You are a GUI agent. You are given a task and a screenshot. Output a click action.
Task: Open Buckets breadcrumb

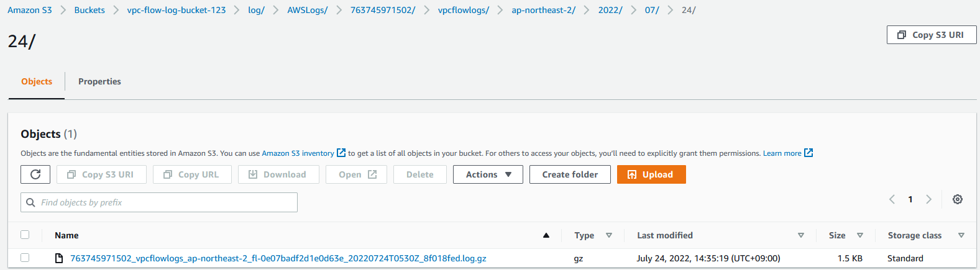89,10
